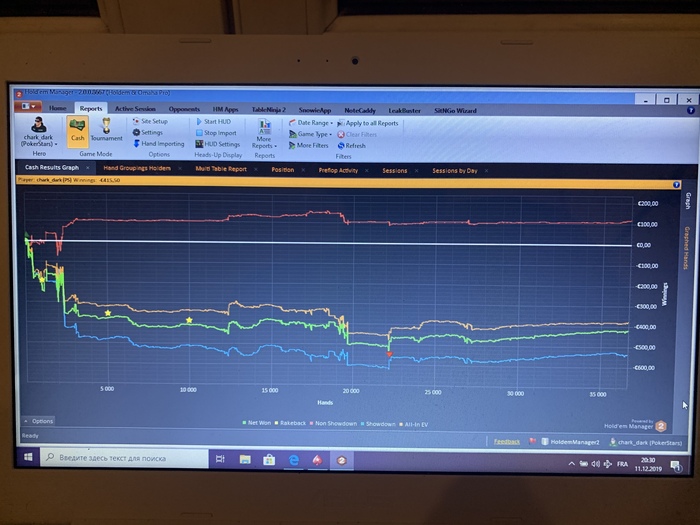
Task: Click Apply to all Reports
Action: tap(367, 123)
